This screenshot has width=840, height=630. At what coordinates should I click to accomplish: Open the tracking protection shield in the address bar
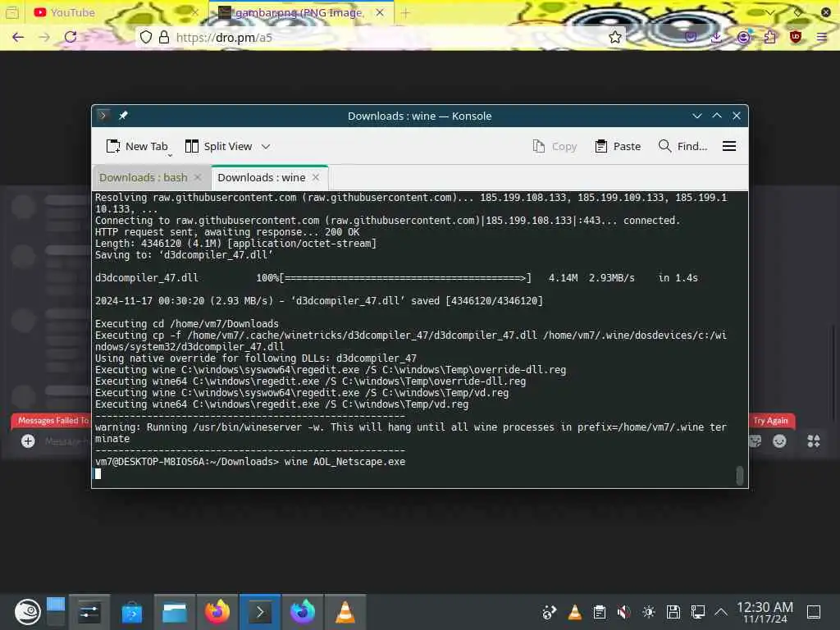coord(146,37)
